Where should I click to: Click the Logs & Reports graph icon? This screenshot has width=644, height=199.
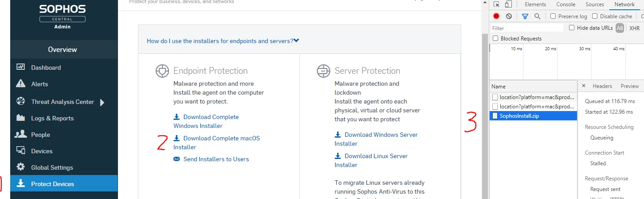(20, 118)
